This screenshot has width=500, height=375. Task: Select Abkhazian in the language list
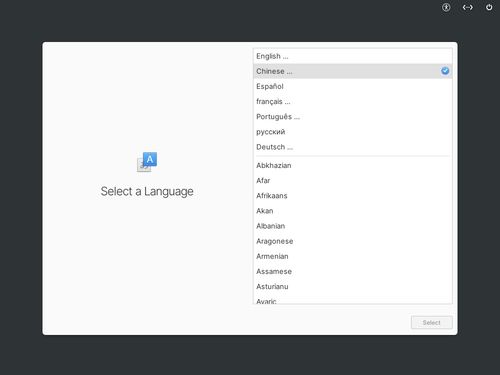[353, 165]
